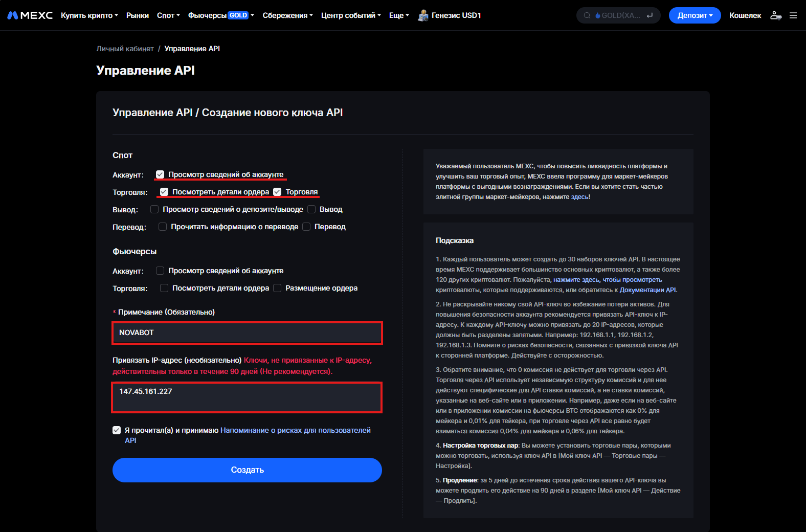Open the 'Сбережения' dropdown

287,15
